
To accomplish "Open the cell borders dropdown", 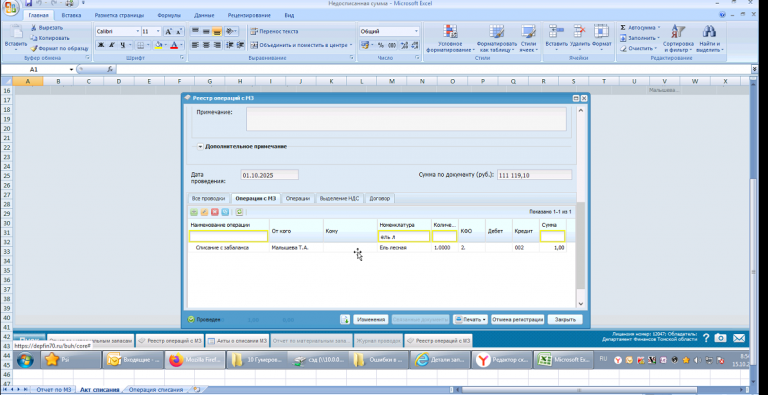I will 148,45.
